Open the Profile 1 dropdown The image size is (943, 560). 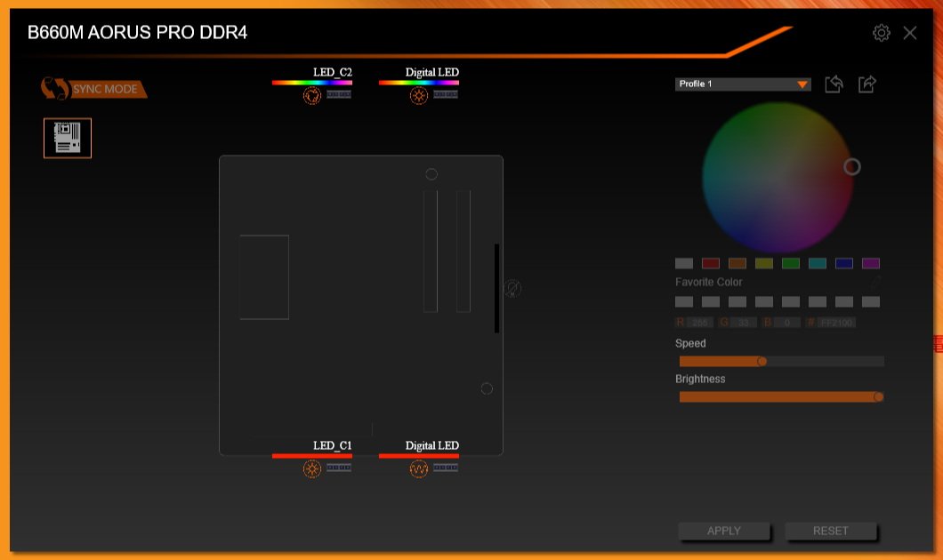point(743,84)
